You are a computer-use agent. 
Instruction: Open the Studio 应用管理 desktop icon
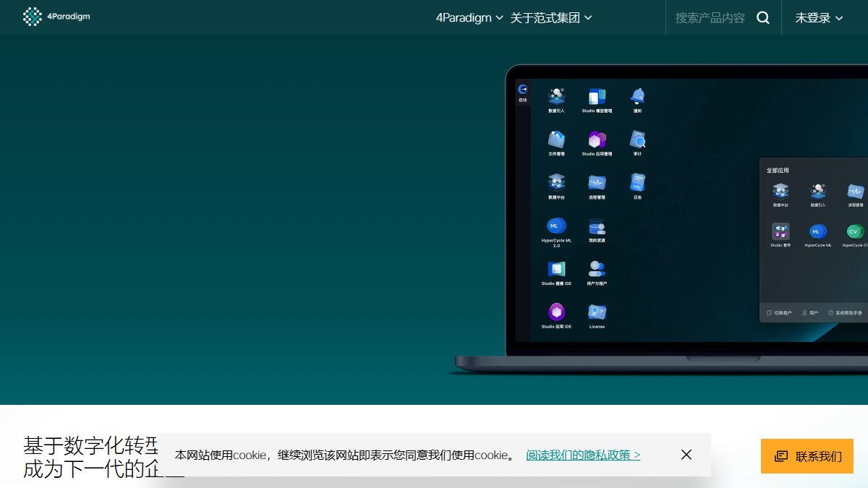point(597,143)
